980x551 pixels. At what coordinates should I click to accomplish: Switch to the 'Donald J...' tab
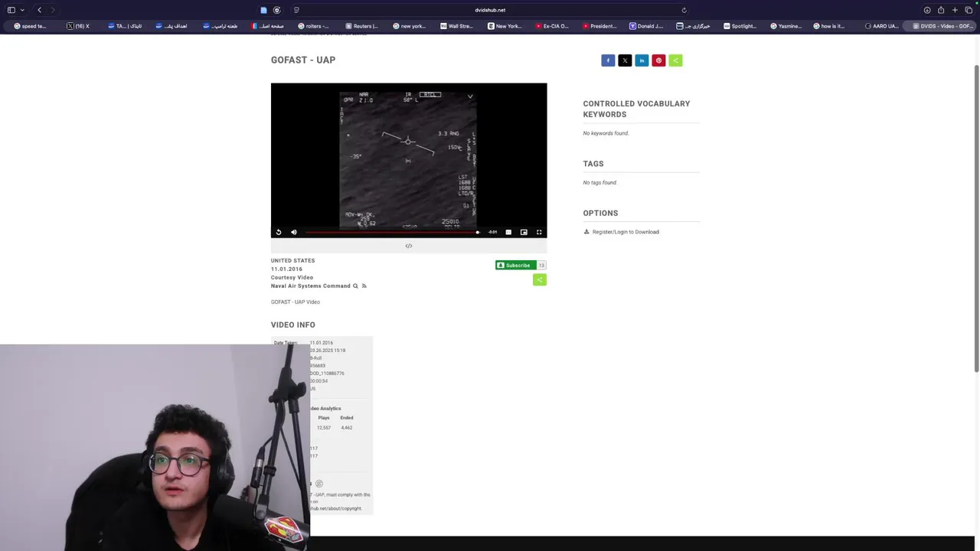(646, 26)
